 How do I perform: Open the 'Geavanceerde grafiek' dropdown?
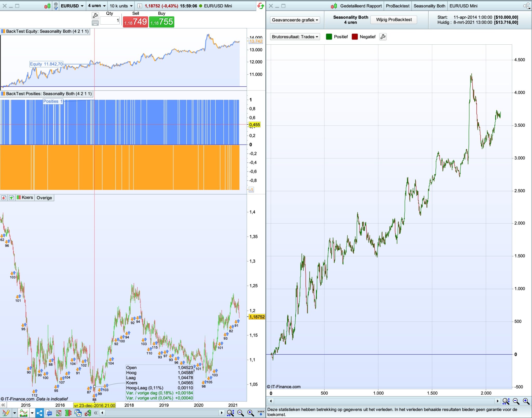coord(295,20)
